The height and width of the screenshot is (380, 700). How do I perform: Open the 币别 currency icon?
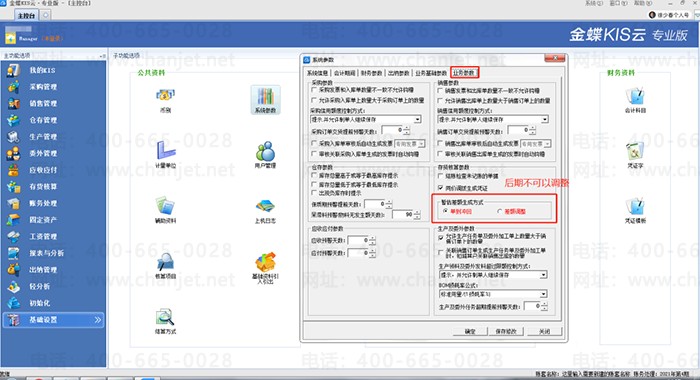[x=165, y=99]
